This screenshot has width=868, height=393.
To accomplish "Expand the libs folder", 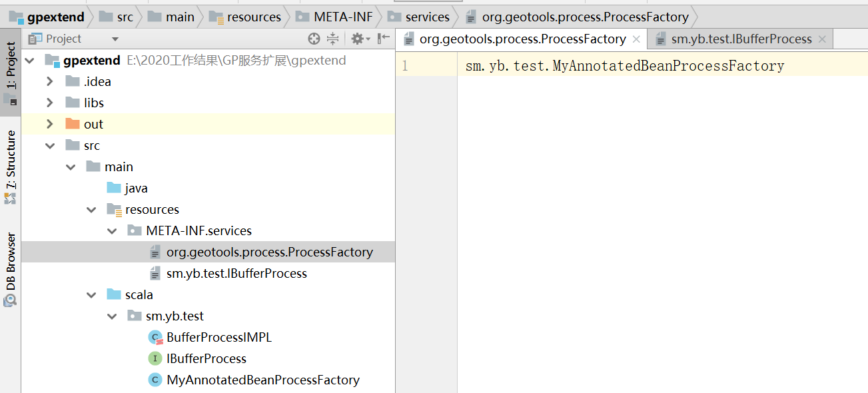I will (x=50, y=103).
